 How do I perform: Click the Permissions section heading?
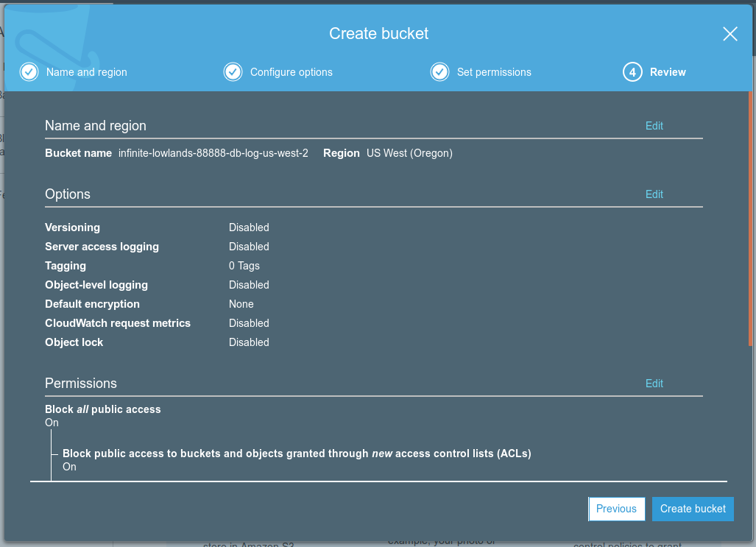tap(81, 384)
